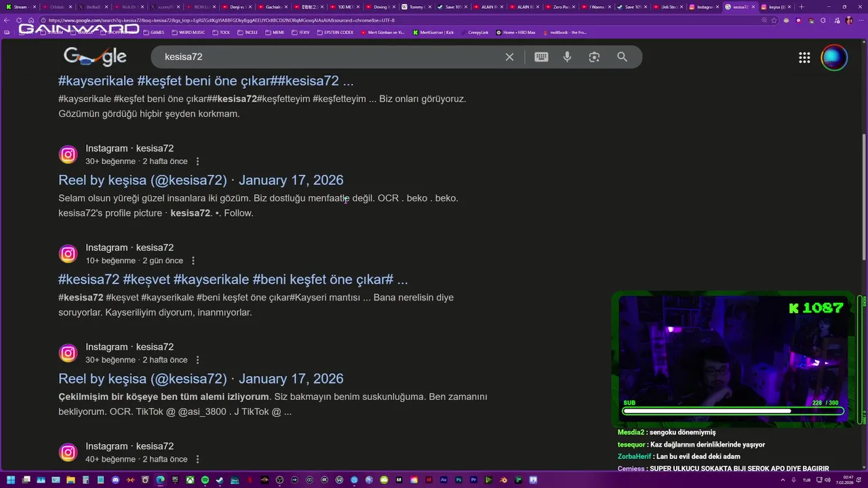Clear the kesisa72 search query
This screenshot has height=488, width=868.
(x=510, y=57)
